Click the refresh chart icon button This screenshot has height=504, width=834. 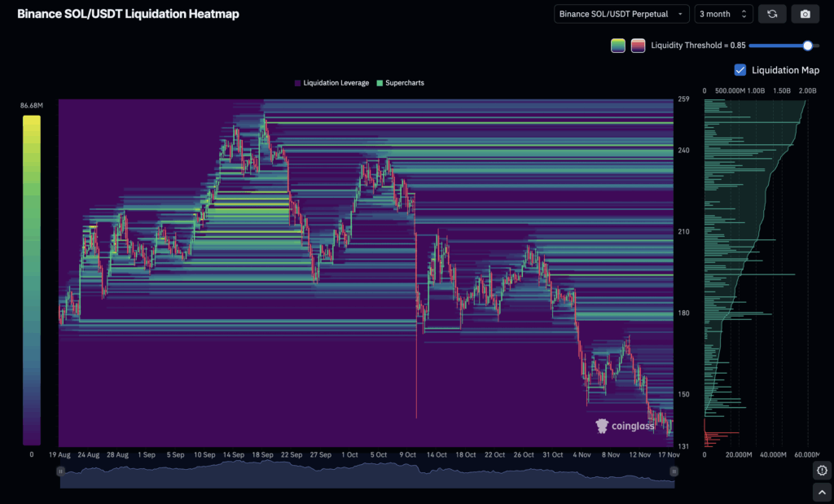pyautogui.click(x=772, y=14)
